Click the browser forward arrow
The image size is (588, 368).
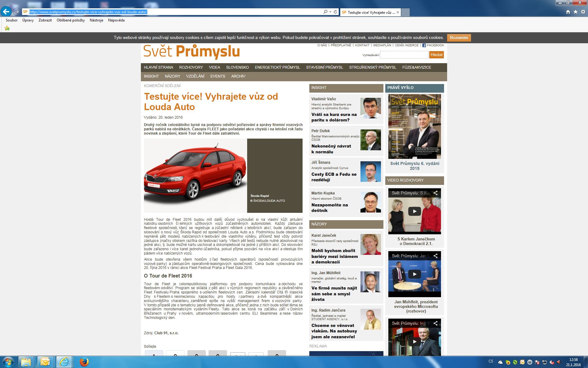click(17, 12)
